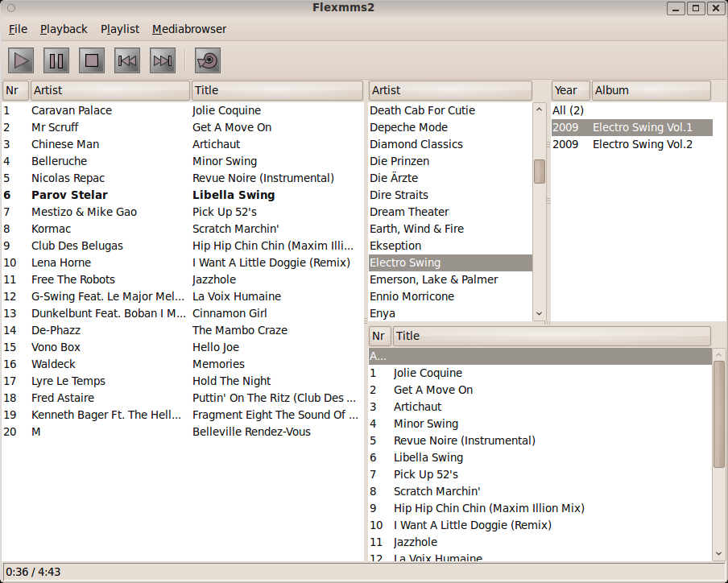Skip to the next track
Image resolution: width=728 pixels, height=583 pixels.
coord(163,60)
